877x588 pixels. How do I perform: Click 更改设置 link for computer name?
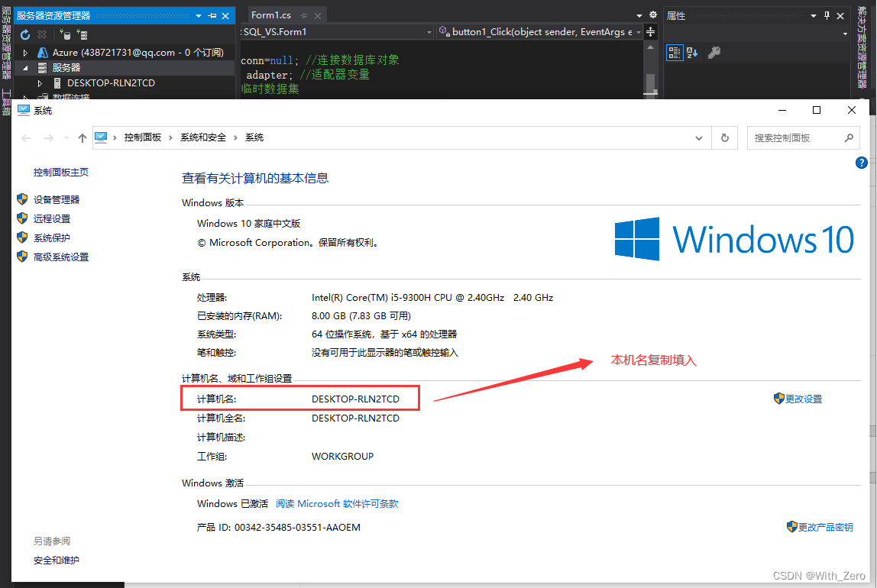click(804, 399)
